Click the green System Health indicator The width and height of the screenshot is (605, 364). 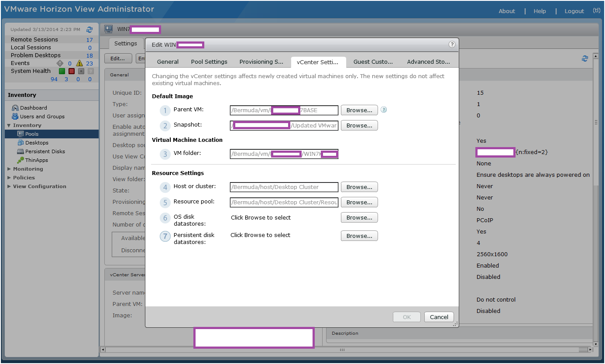click(62, 71)
